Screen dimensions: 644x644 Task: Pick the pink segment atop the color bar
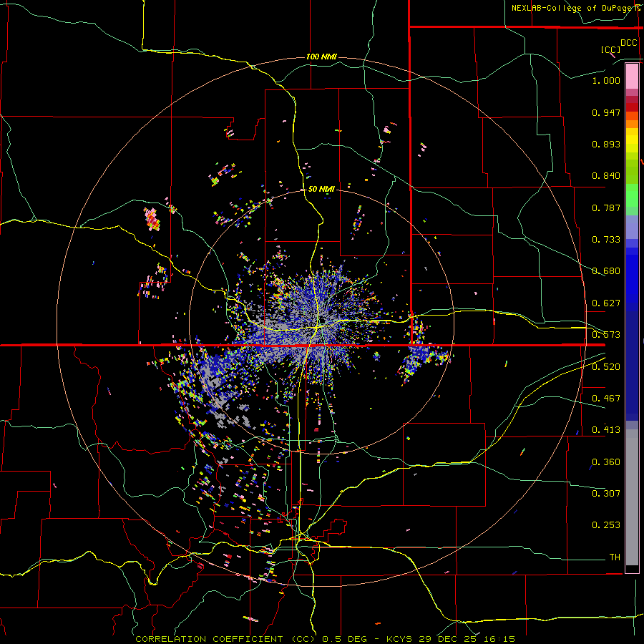pos(632,77)
